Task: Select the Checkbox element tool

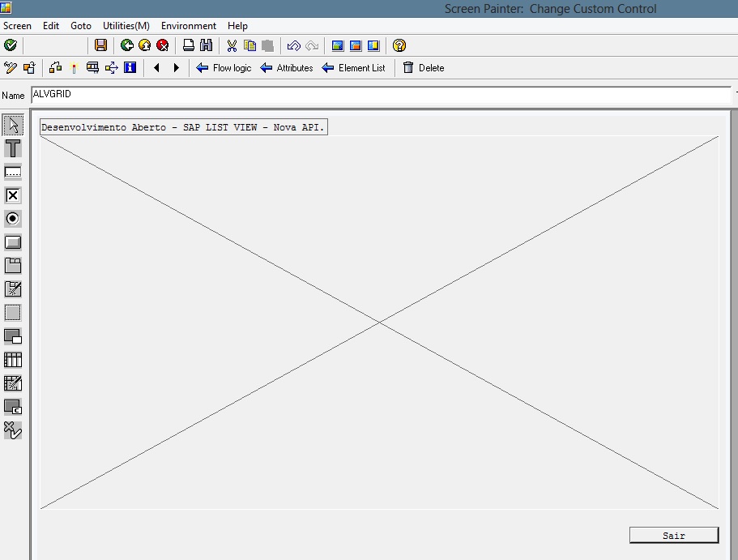Action: [13, 195]
